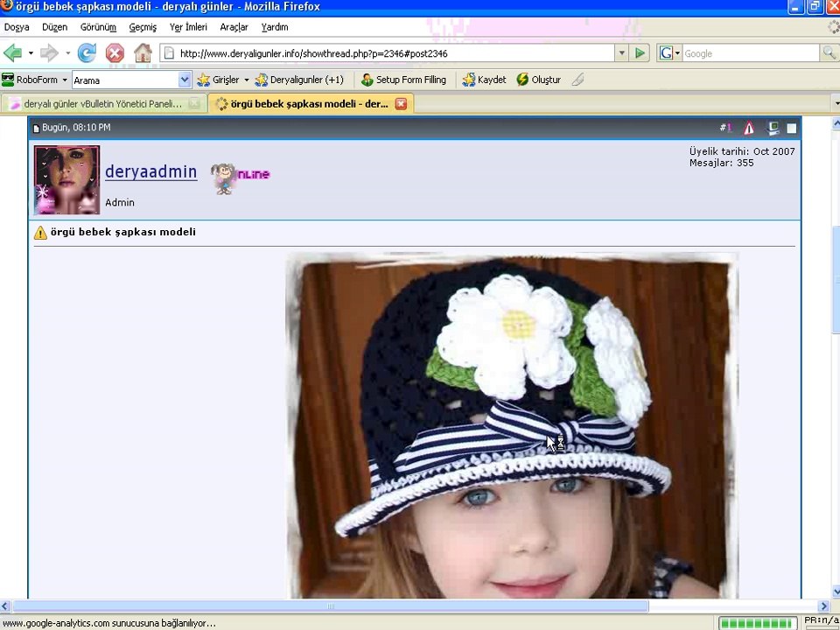
Task: Open the Araçlar menu
Action: (x=234, y=27)
